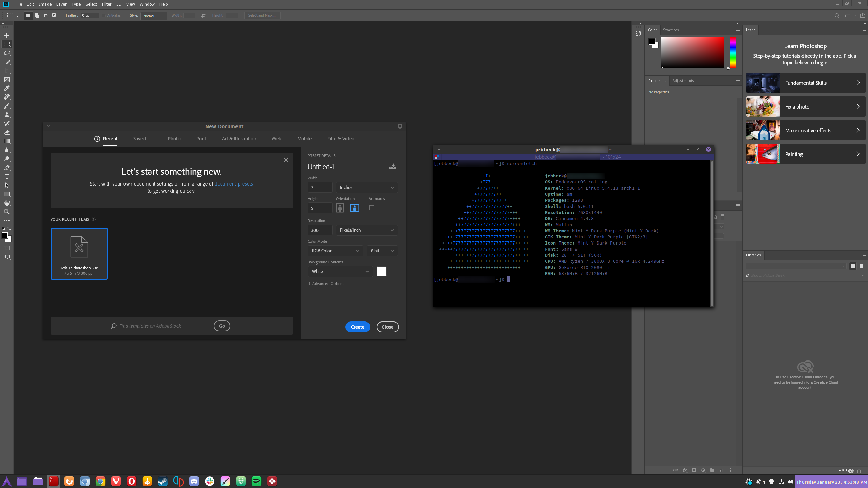
Task: Select the Default Photoshop Size recent item
Action: point(79,254)
